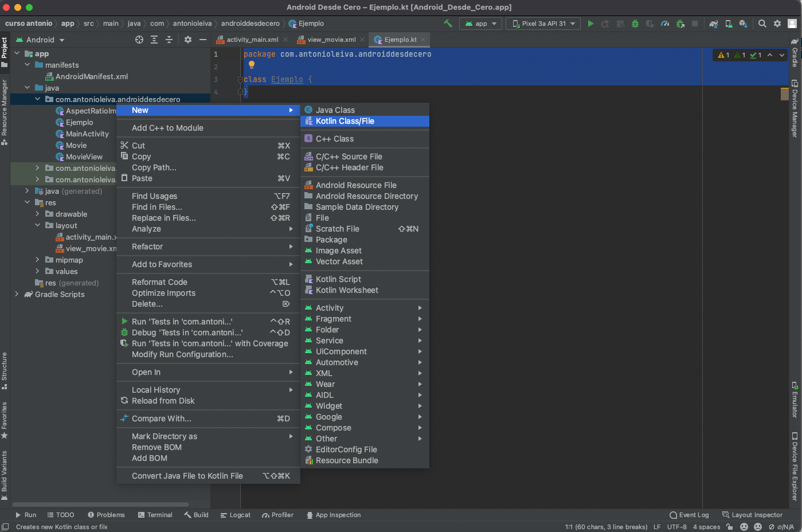Open the app run configuration dropdown
The width and height of the screenshot is (802, 532).
click(x=481, y=24)
